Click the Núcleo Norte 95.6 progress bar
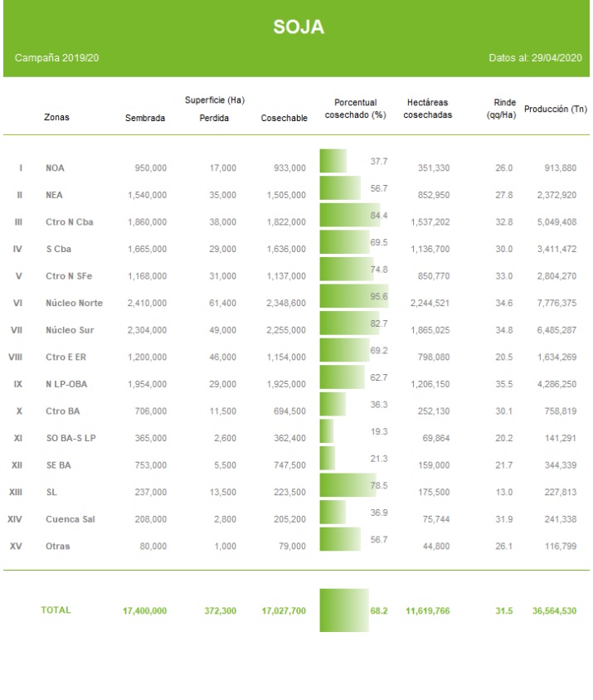This screenshot has width=593, height=700. click(x=353, y=296)
